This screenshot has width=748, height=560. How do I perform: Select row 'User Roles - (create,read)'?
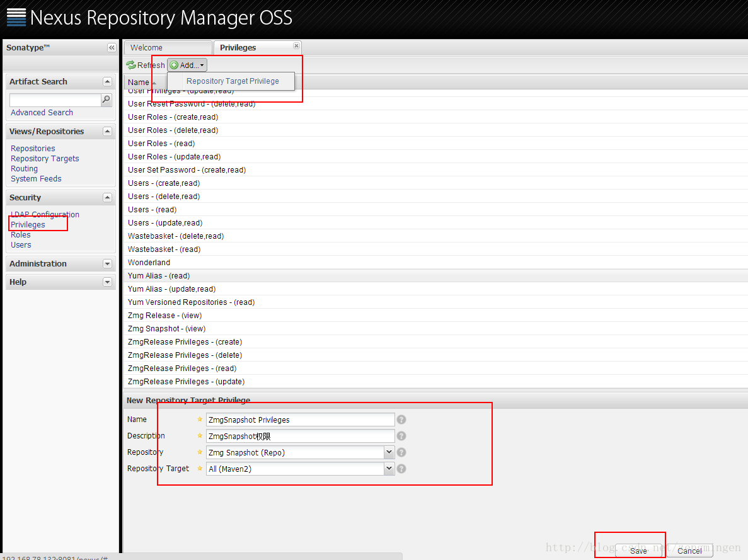click(435, 117)
